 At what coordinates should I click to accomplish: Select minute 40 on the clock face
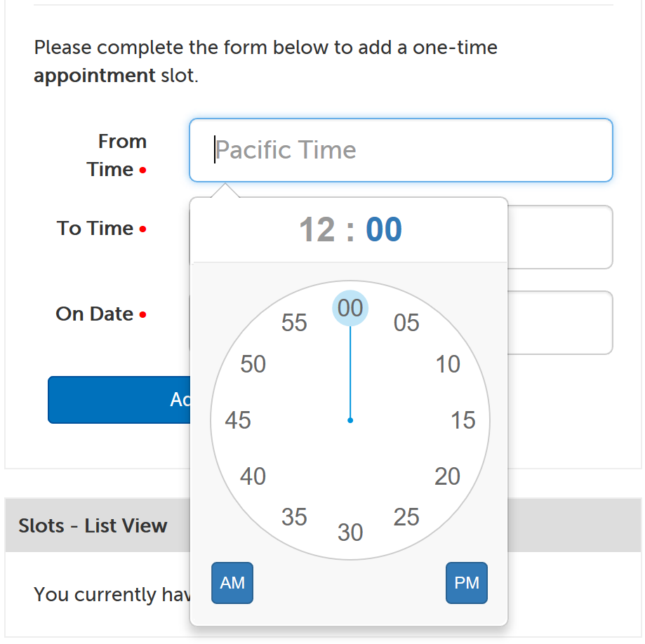tap(252, 476)
